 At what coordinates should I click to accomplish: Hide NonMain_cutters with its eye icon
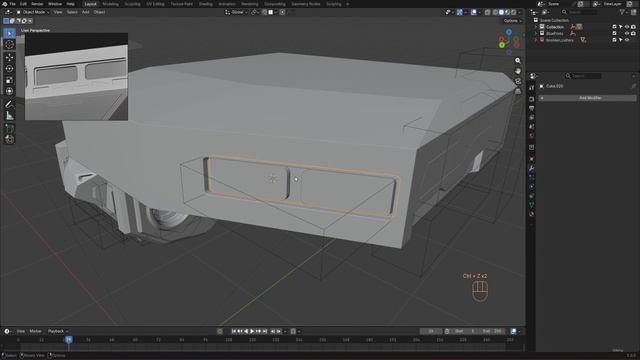(x=627, y=40)
